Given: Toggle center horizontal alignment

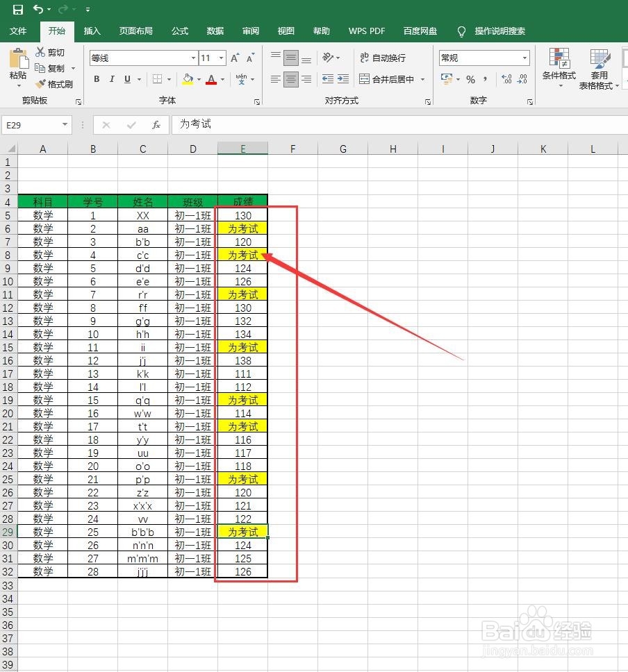Looking at the screenshot, I should [x=291, y=79].
